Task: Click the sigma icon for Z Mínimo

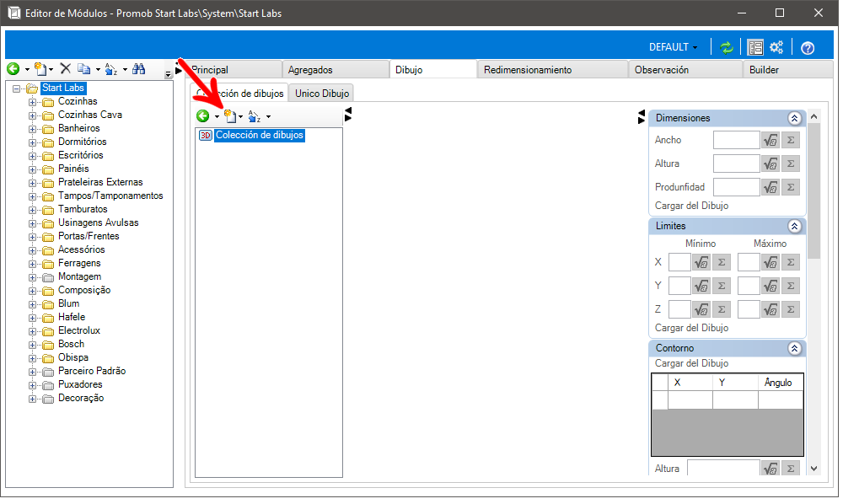Action: coord(722,310)
